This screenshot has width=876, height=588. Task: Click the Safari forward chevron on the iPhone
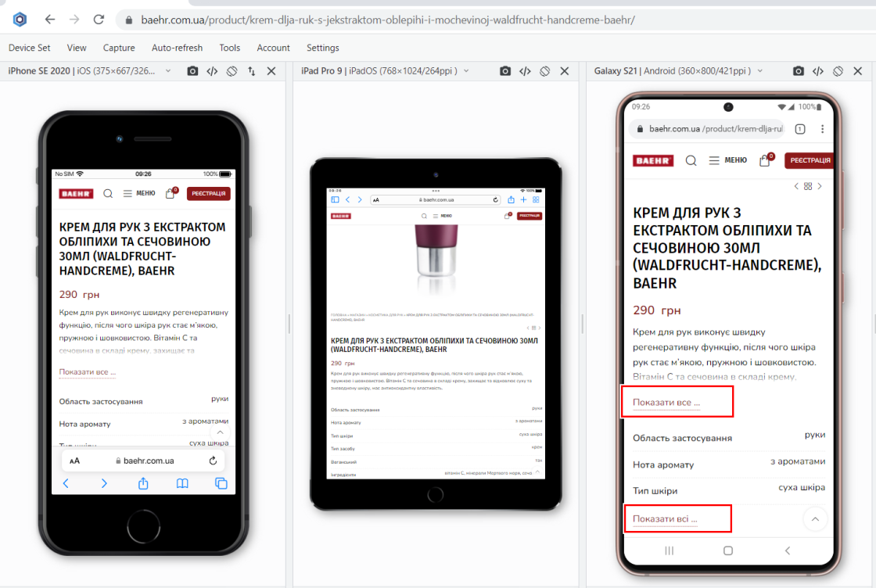coord(104,483)
